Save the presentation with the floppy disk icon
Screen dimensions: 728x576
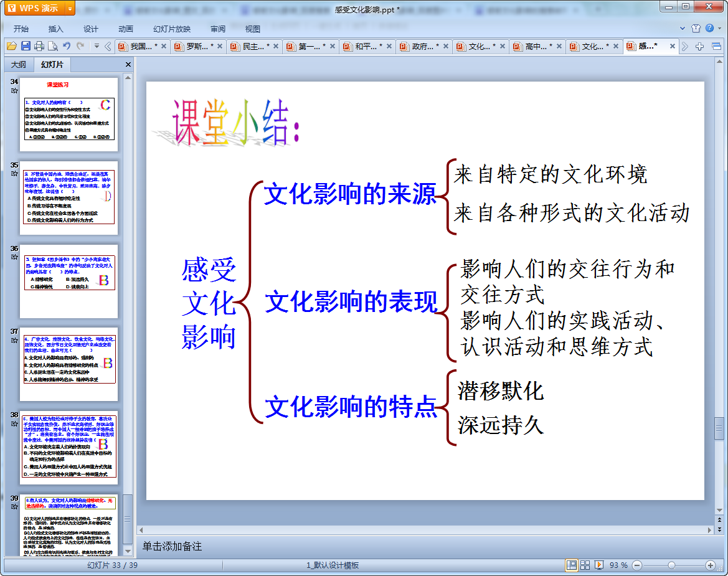tap(26, 46)
